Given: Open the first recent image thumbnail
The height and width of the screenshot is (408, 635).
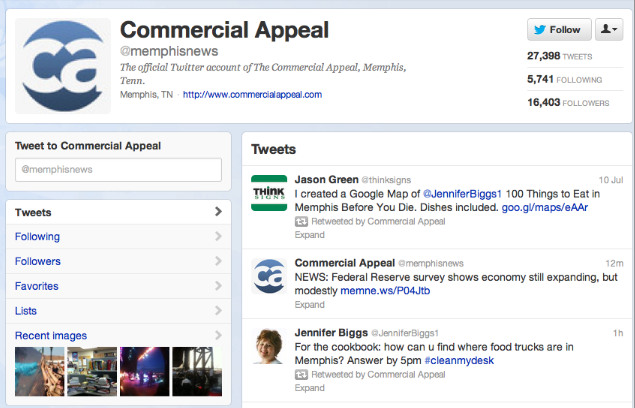Looking at the screenshot, I should 39,372.
